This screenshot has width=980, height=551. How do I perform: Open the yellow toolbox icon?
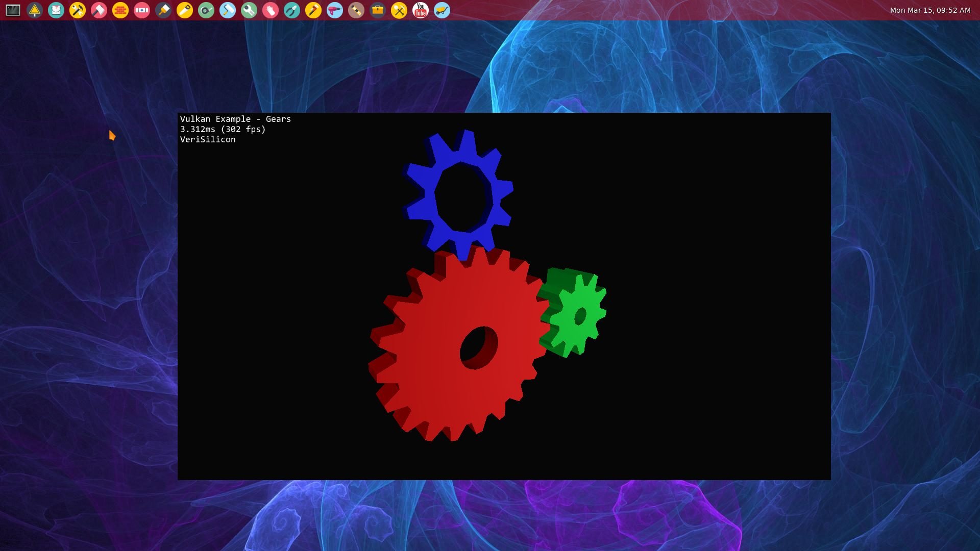[378, 10]
